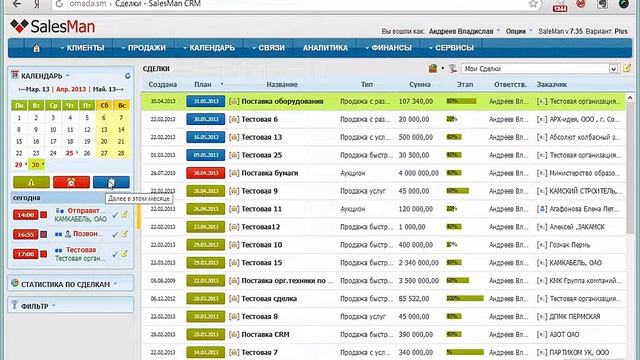Go to previous month Мар. 13
This screenshot has width=640, height=360.
pos(34,89)
